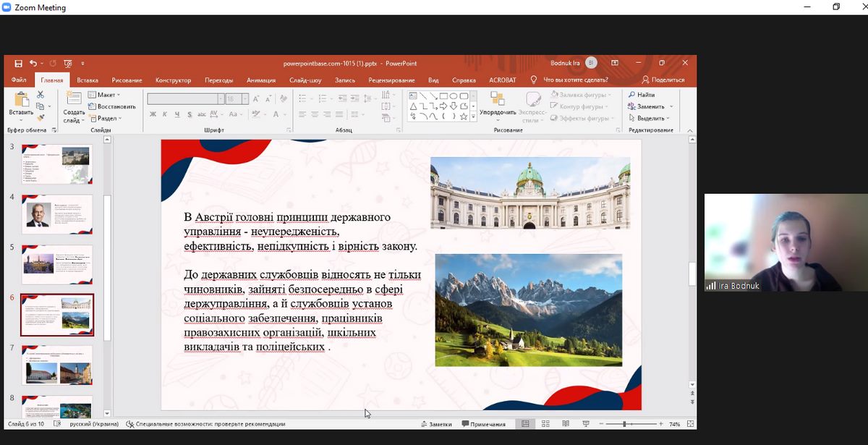Click the Cut scissors icon

pyautogui.click(x=41, y=95)
